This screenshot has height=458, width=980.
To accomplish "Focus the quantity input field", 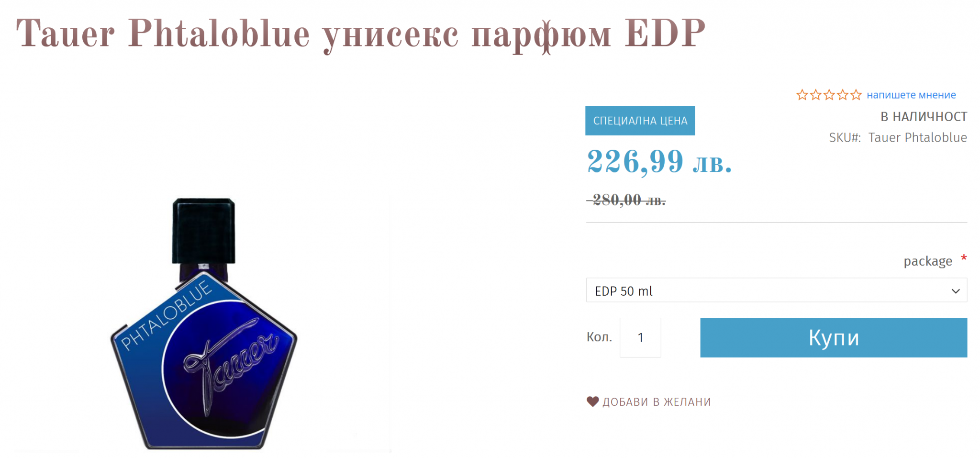I will tap(640, 337).
